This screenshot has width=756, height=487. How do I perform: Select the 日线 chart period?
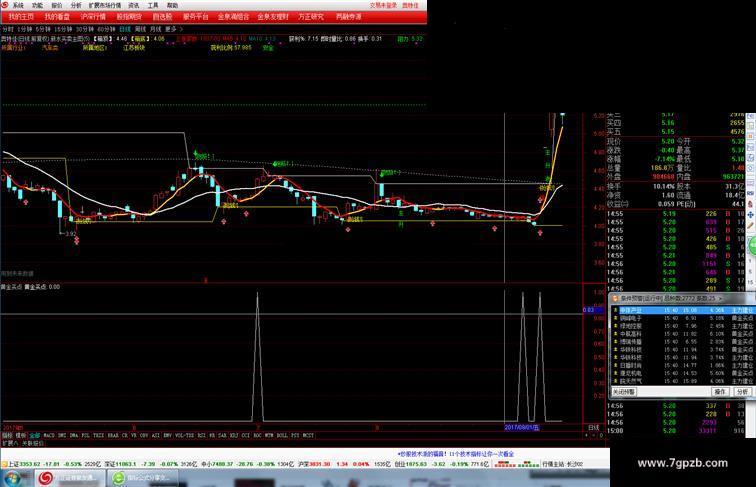[125, 29]
